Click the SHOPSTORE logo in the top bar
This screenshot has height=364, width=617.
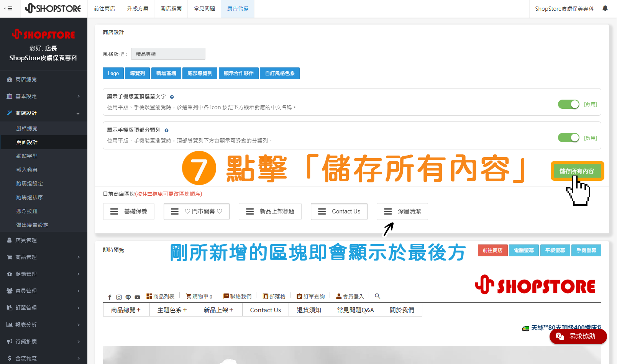(x=53, y=8)
